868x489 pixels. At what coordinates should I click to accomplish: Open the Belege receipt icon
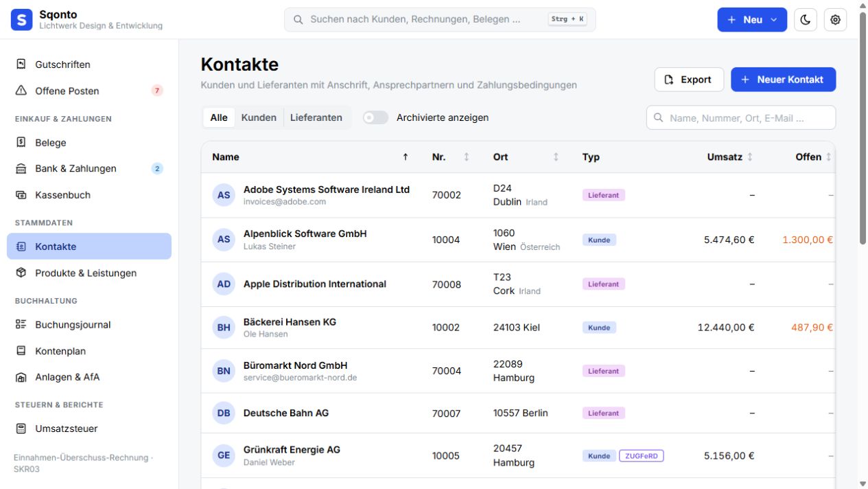[21, 142]
